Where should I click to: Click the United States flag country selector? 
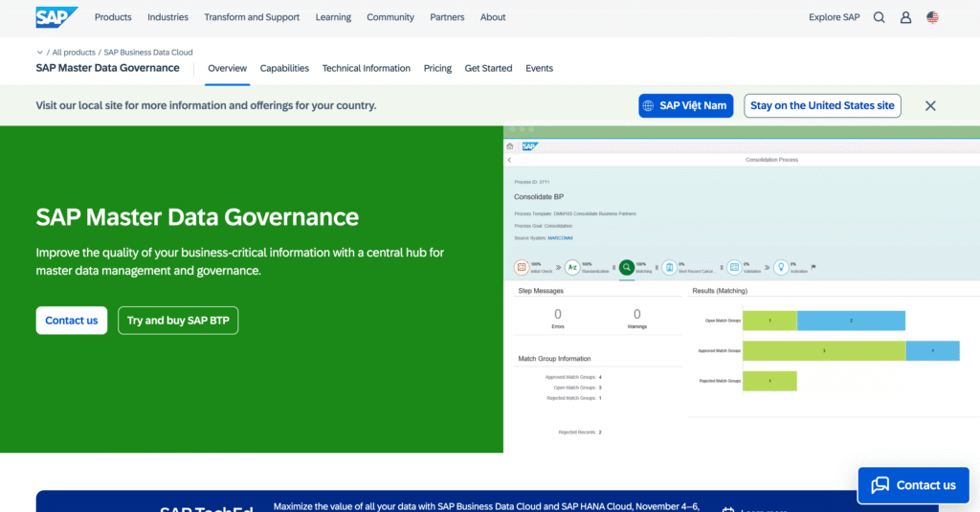[932, 17]
